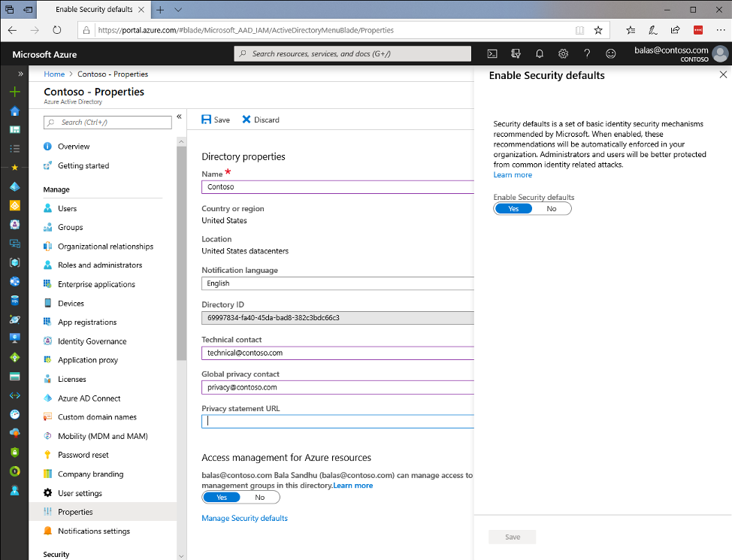
Task: Set Enable Security defaults to Yes
Action: pos(513,209)
